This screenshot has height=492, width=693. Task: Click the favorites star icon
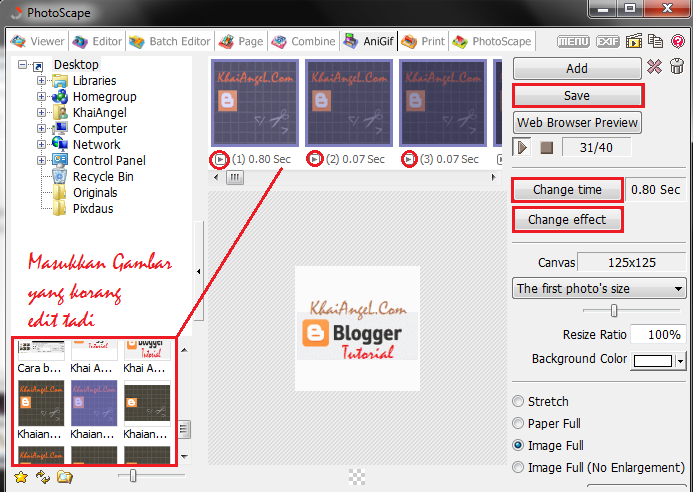[21, 477]
